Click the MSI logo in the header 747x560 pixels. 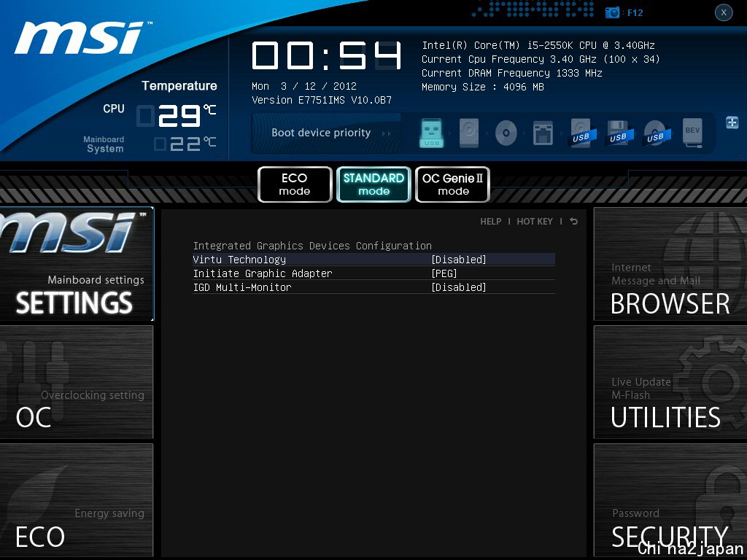82,38
